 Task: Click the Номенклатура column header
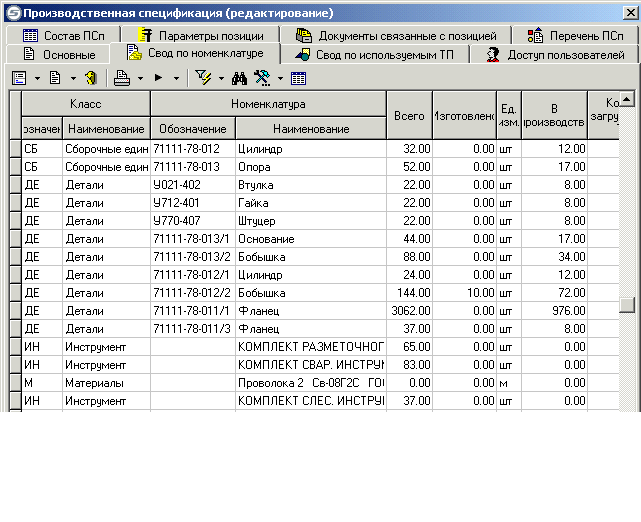pos(268,103)
